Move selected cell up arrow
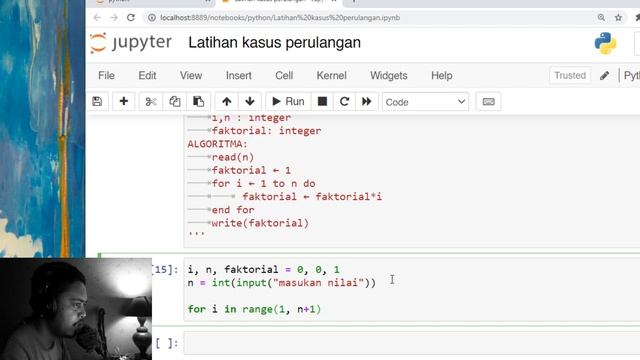 [227, 102]
